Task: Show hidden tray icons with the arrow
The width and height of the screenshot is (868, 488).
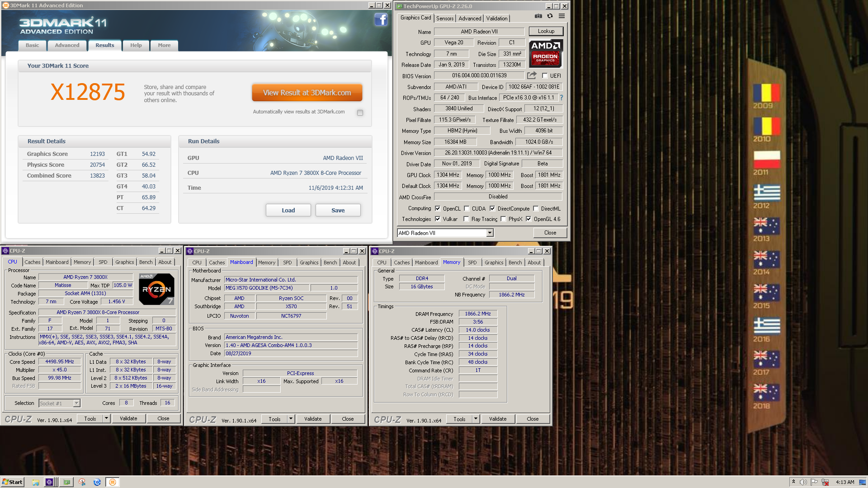Action: coord(793,482)
